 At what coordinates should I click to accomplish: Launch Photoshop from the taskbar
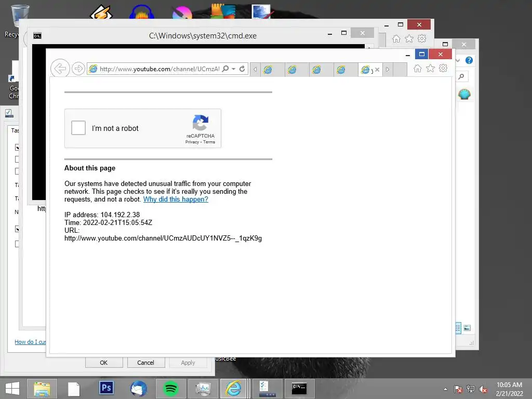click(x=106, y=388)
